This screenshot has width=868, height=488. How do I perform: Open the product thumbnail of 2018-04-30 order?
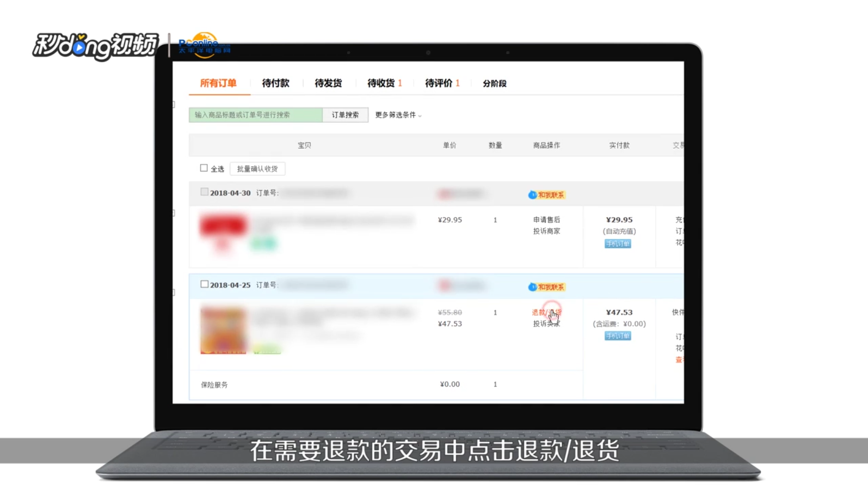pyautogui.click(x=223, y=233)
